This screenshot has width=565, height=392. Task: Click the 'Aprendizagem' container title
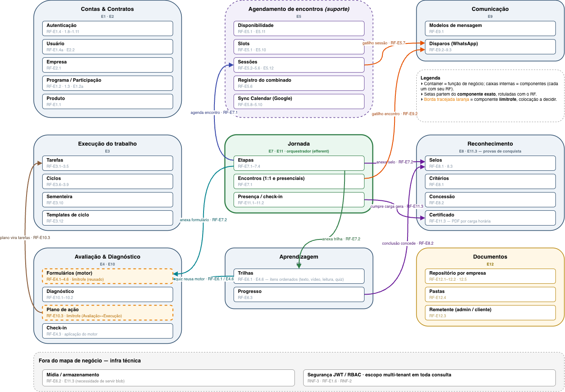[299, 257]
